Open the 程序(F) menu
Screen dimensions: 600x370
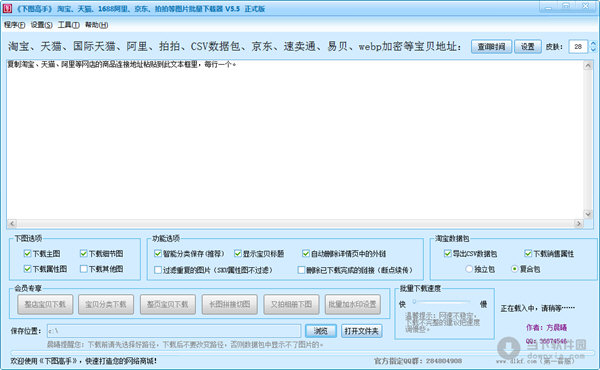pyautogui.click(x=14, y=25)
